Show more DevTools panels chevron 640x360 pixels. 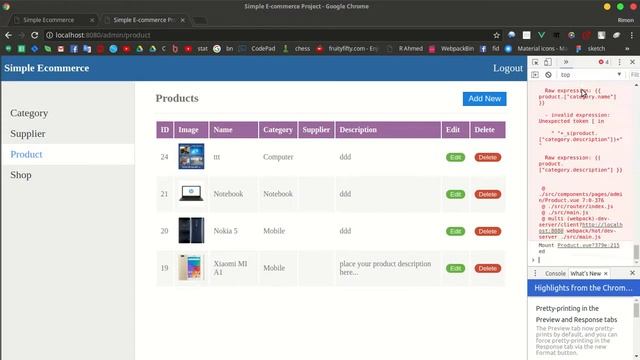(x=566, y=62)
